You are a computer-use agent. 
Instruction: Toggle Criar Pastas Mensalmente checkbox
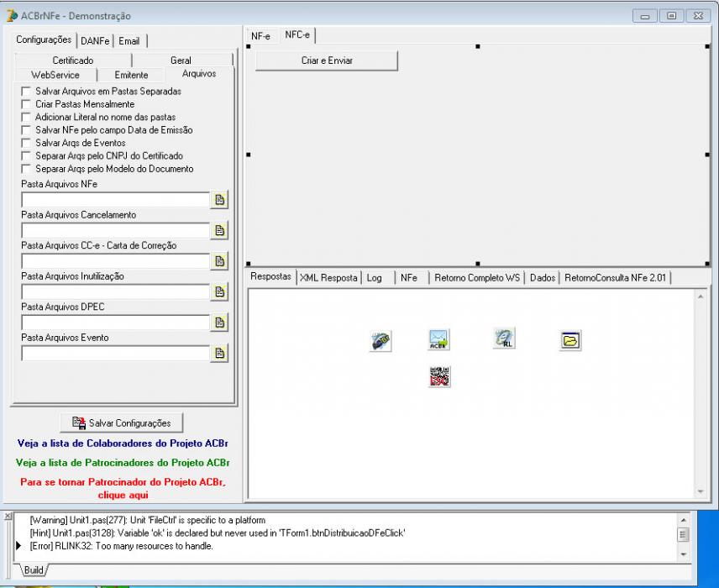coord(26,104)
